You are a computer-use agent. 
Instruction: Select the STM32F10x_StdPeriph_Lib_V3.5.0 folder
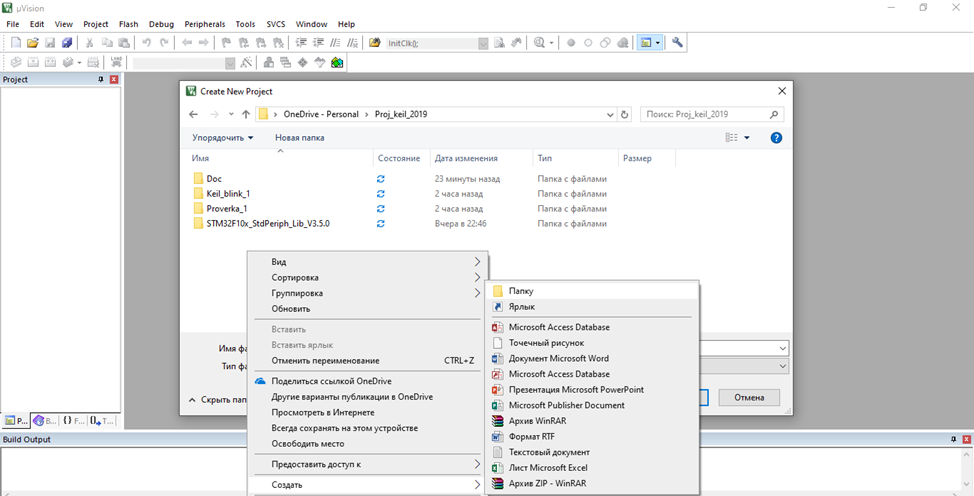click(268, 223)
